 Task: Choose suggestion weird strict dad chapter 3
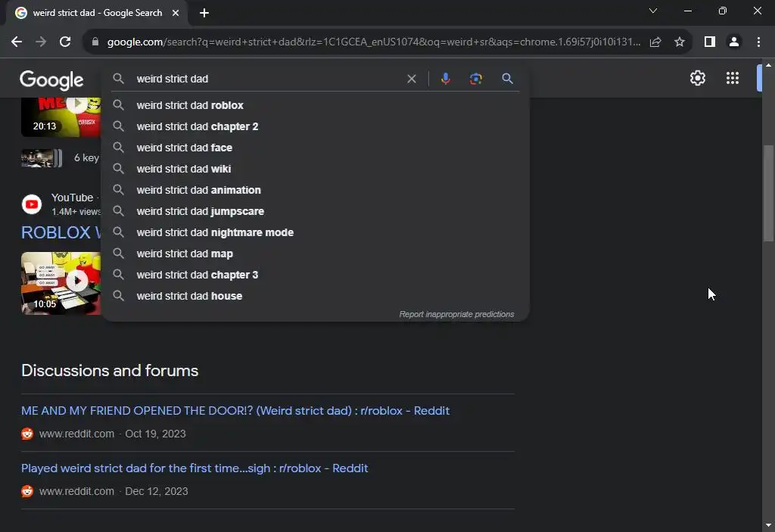coord(316,275)
